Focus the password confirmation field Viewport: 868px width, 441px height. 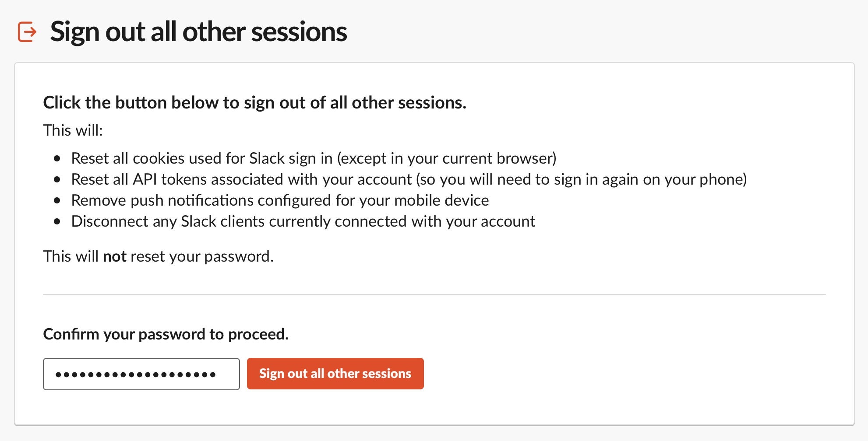141,374
